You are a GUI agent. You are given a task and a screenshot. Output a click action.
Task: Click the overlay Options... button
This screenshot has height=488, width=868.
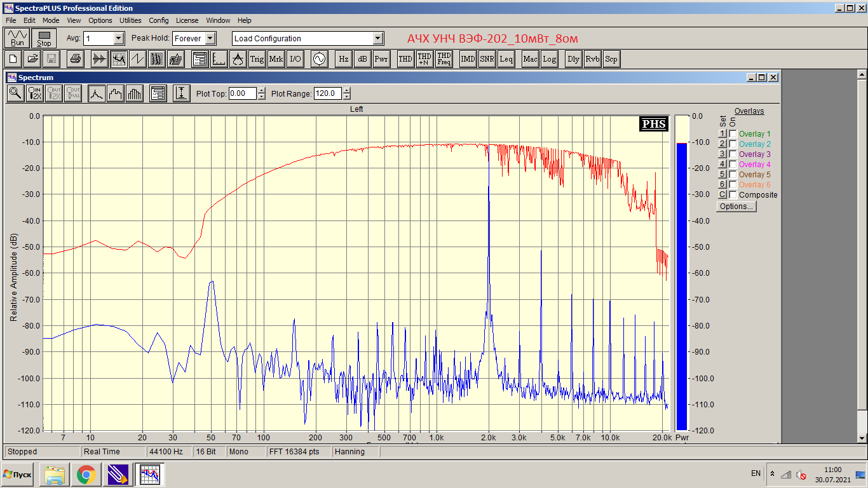(x=736, y=207)
